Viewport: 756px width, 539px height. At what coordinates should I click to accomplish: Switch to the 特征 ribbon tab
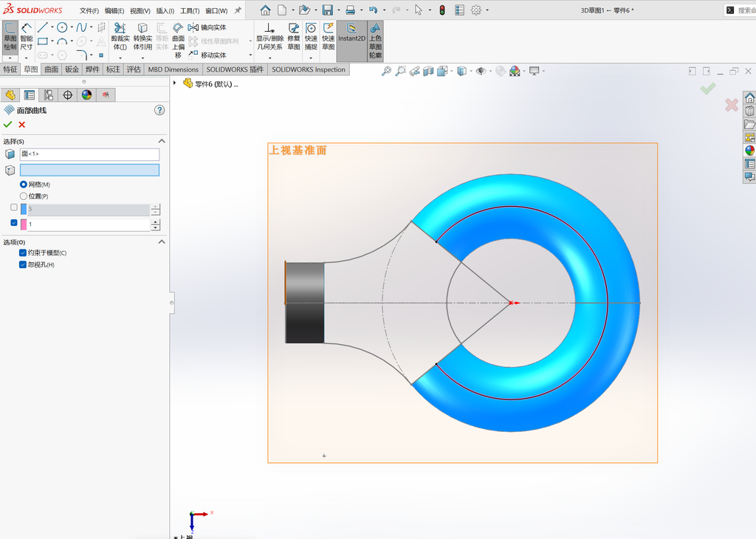pos(10,69)
